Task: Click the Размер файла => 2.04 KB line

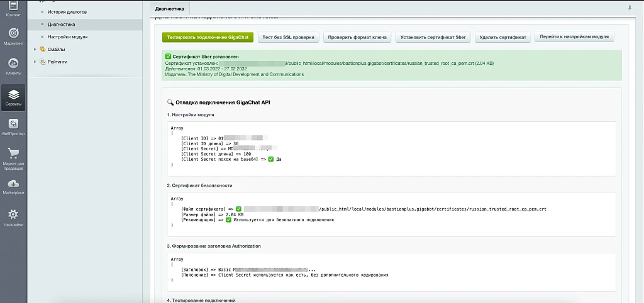Action: click(x=212, y=215)
